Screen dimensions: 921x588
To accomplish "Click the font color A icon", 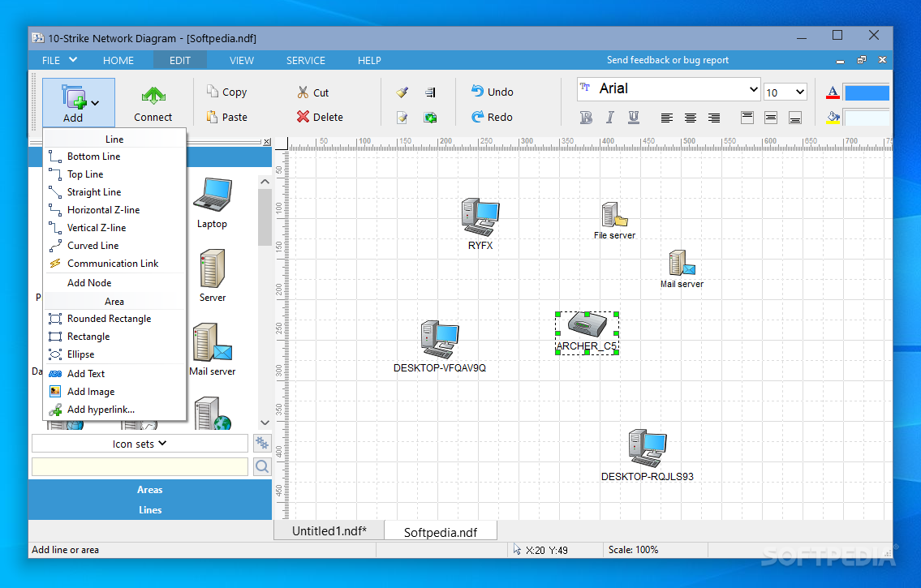I will point(833,92).
